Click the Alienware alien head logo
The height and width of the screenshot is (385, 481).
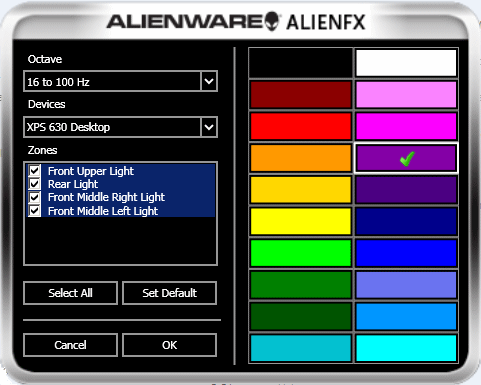pyautogui.click(x=273, y=21)
